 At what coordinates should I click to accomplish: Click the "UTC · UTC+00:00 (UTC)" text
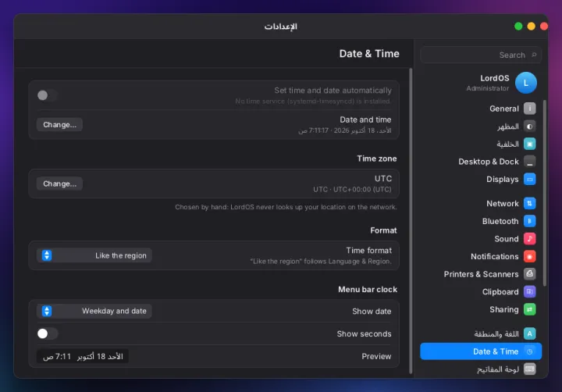(352, 190)
